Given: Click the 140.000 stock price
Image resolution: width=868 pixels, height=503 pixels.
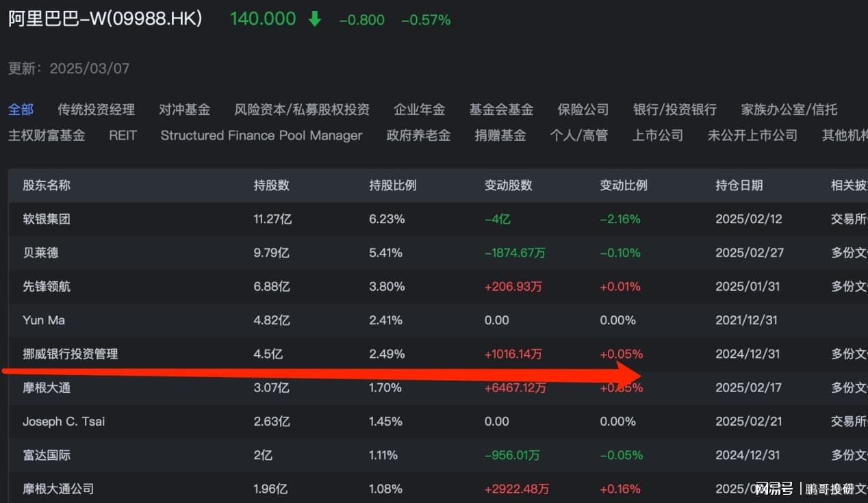Looking at the screenshot, I should (x=263, y=19).
